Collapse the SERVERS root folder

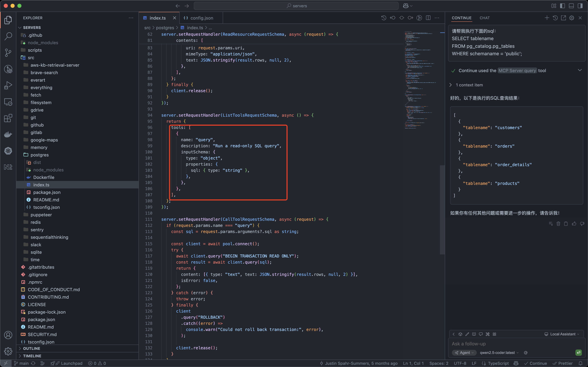pos(78,28)
